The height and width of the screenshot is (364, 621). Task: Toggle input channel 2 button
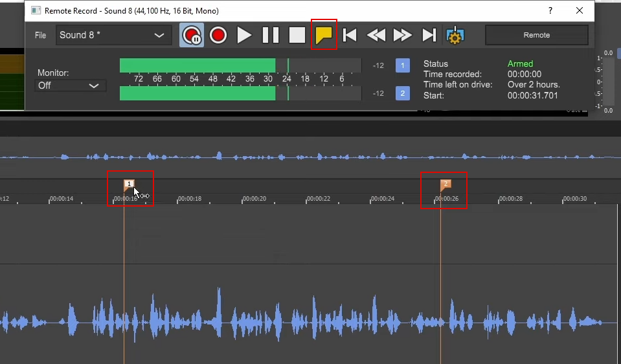point(402,93)
